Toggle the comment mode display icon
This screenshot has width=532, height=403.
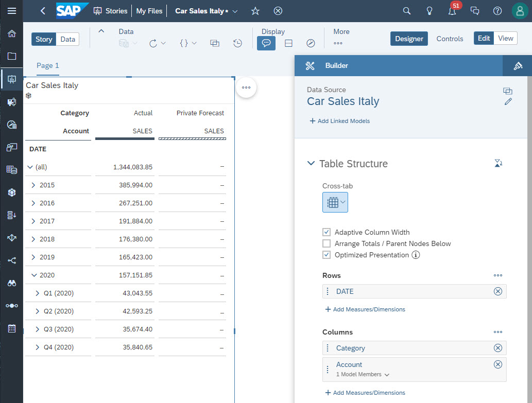266,43
